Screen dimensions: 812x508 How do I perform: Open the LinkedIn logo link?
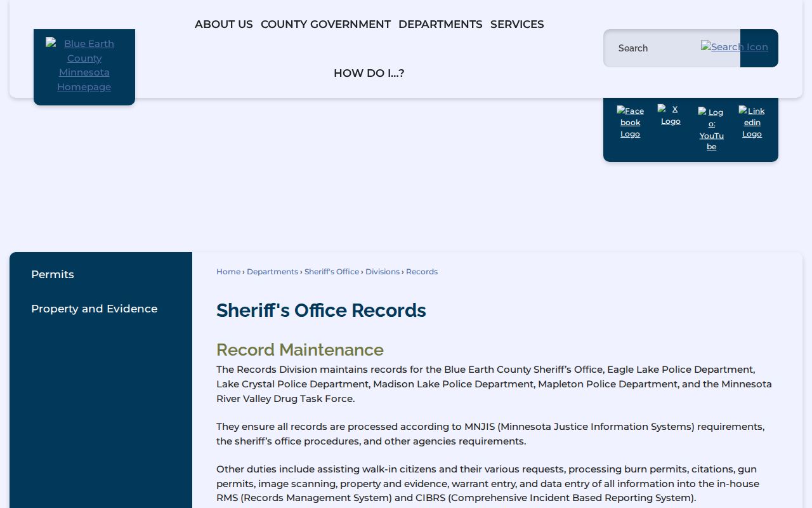pyautogui.click(x=752, y=122)
